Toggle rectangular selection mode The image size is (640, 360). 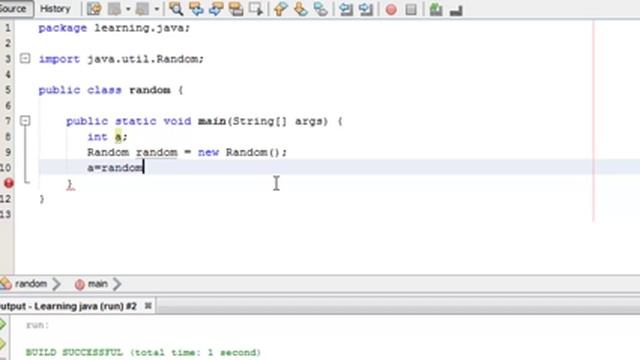256,9
